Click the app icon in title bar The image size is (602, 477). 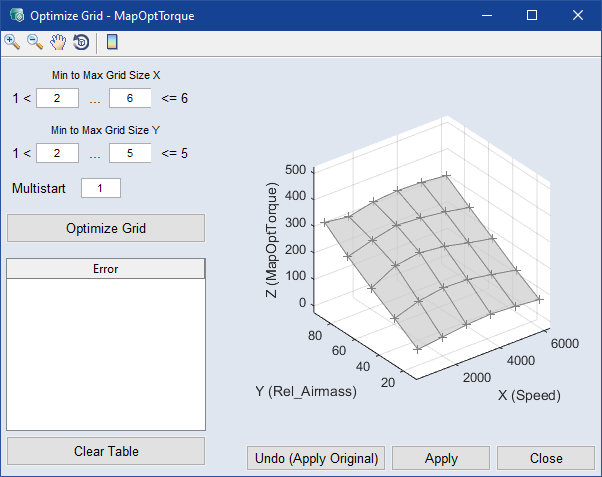tap(15, 15)
